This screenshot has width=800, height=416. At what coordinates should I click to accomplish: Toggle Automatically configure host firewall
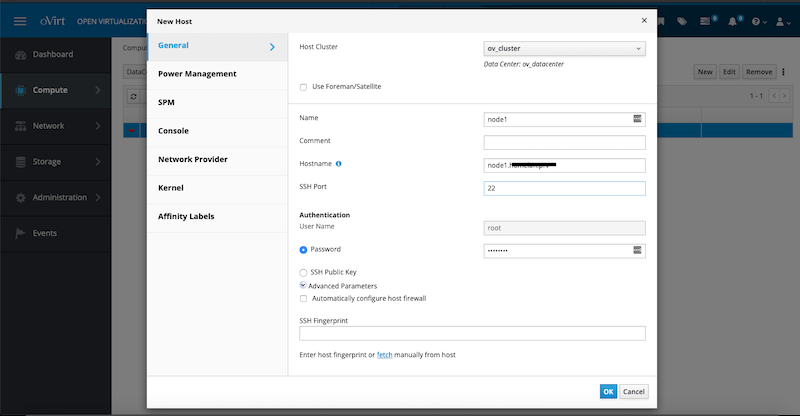pyautogui.click(x=304, y=299)
